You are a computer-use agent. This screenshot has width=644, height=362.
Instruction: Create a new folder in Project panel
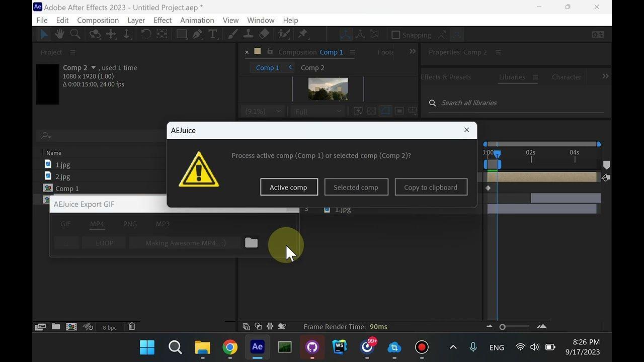[56, 327]
